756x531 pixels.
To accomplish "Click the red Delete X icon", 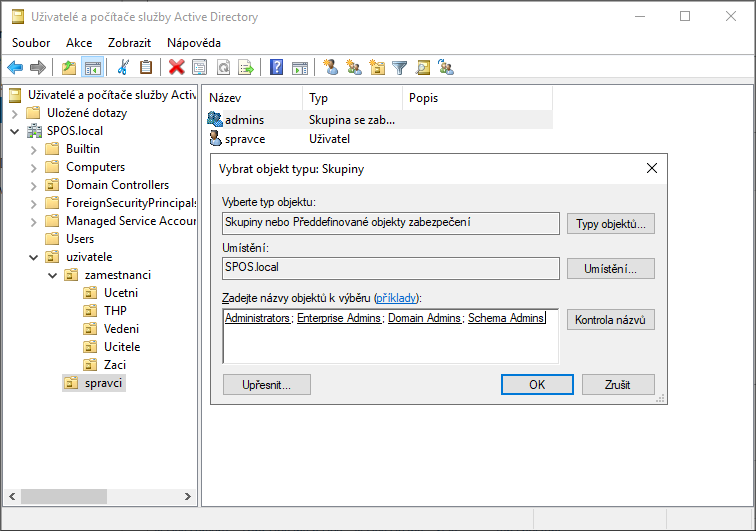I will click(x=177, y=68).
